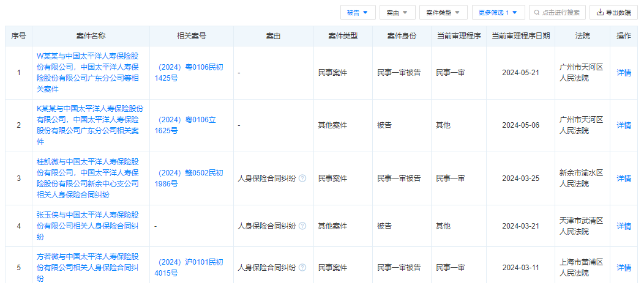This screenshot has height=283, width=644.
Task: Open the 更多筛选 1 dropdown
Action: [x=498, y=12]
